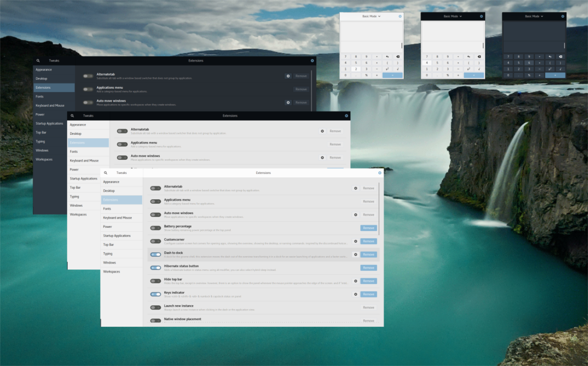Open Customcorner settings gear
Viewport: 588px width, 366px height.
pyautogui.click(x=355, y=241)
